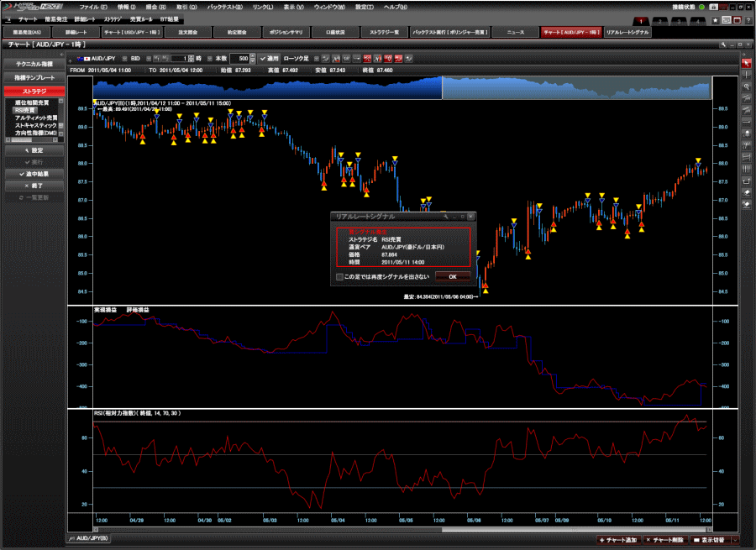Open the BT結果 toolbar menu item

[x=169, y=19]
